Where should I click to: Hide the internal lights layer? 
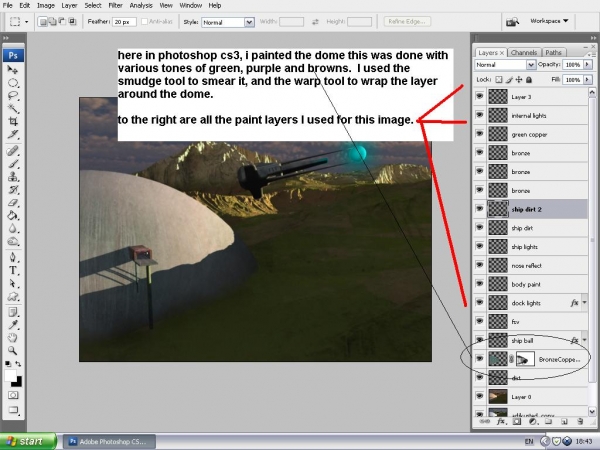479,115
